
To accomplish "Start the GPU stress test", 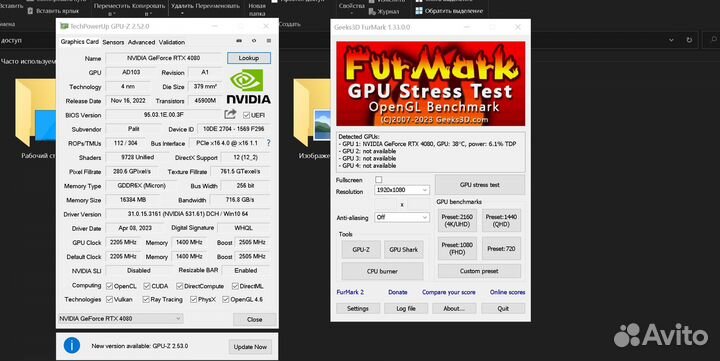I will tap(480, 185).
